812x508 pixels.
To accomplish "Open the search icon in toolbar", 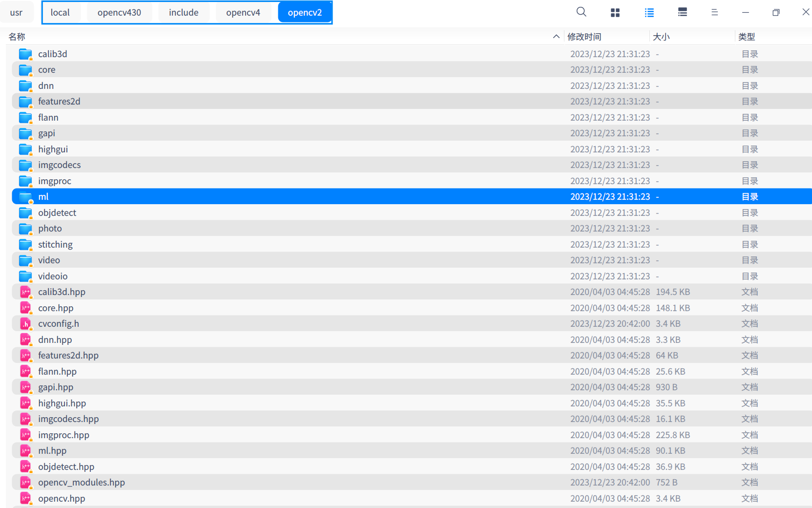I will pyautogui.click(x=581, y=12).
